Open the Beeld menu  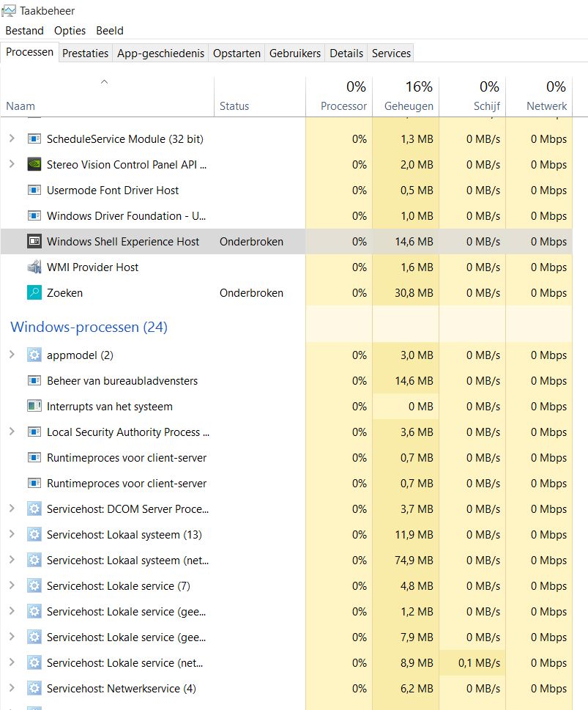pyautogui.click(x=110, y=30)
